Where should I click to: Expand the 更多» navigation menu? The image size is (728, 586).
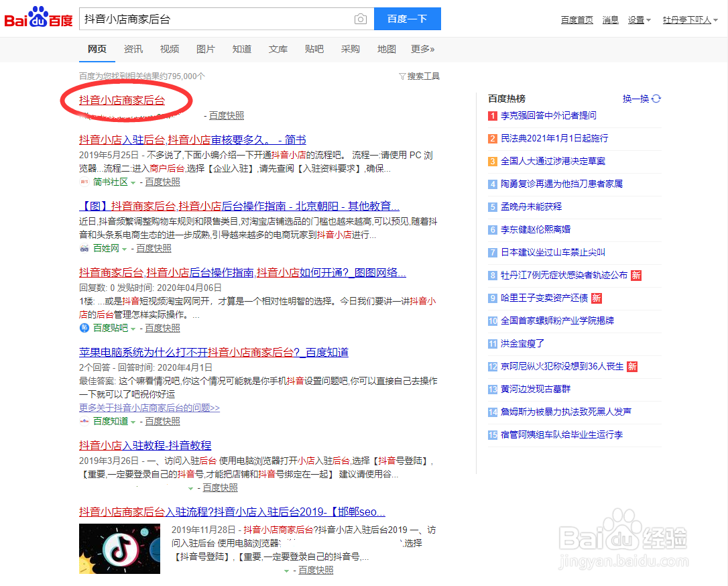tap(422, 49)
